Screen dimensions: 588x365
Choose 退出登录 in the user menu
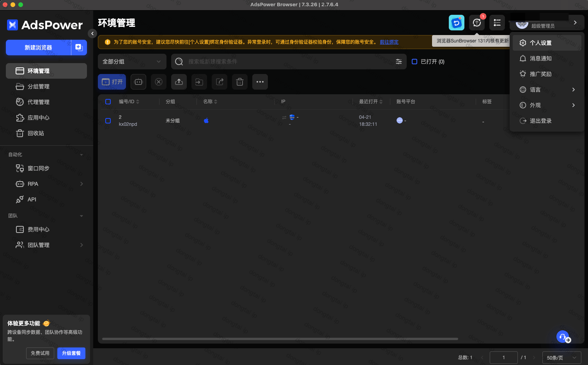540,121
